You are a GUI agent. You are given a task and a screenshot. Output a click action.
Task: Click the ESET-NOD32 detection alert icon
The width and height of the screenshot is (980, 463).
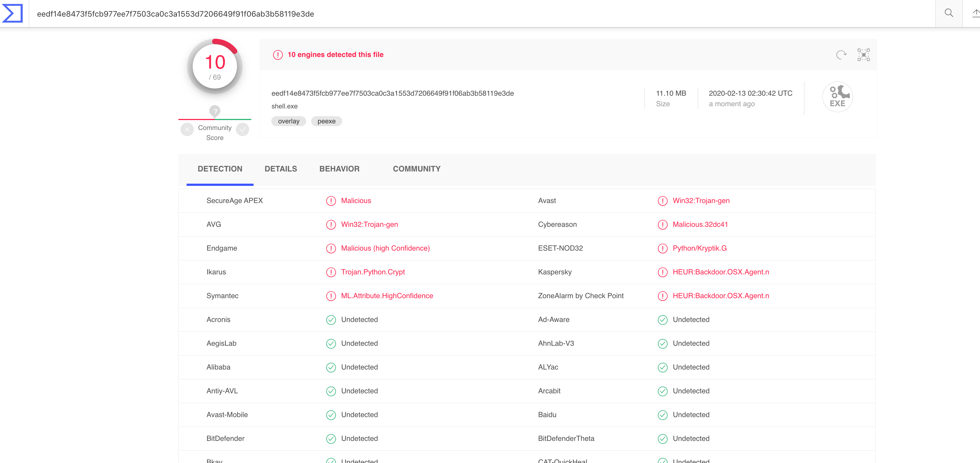click(662, 248)
